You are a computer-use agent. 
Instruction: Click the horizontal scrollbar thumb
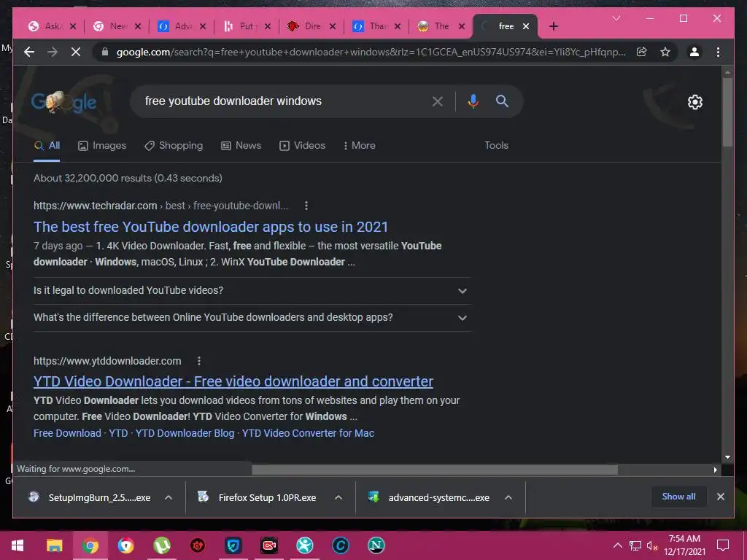[x=435, y=470]
